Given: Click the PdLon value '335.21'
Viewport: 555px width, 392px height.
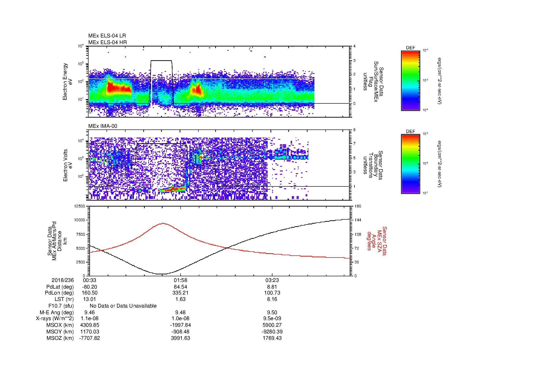Looking at the screenshot, I should tap(181, 293).
